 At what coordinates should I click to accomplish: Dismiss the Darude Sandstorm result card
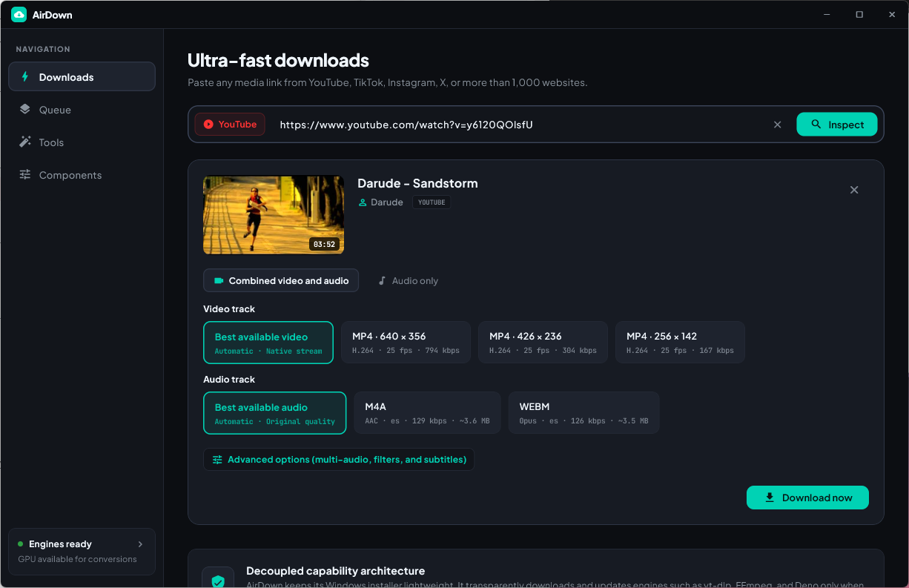(x=854, y=190)
